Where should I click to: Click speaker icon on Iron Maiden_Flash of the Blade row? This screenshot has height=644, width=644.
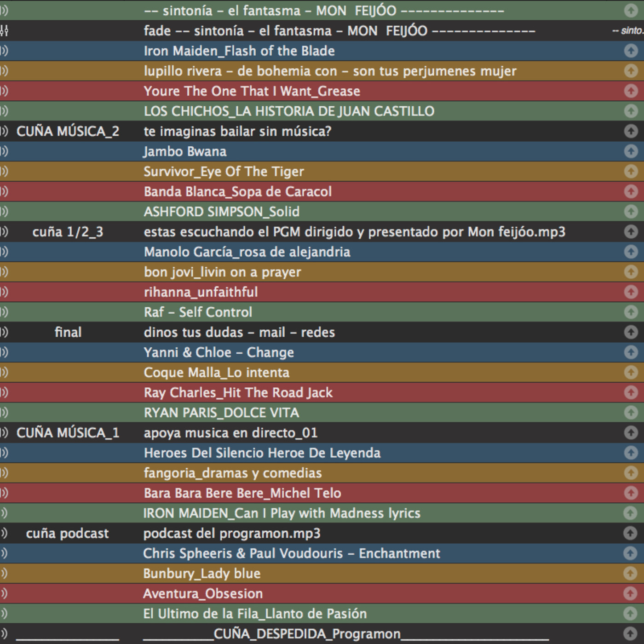(4, 51)
